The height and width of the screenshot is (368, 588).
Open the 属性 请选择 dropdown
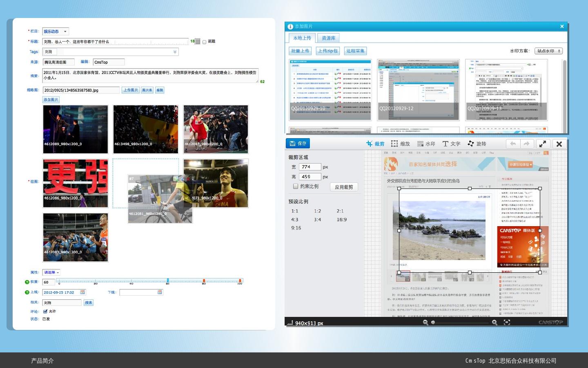pos(51,272)
